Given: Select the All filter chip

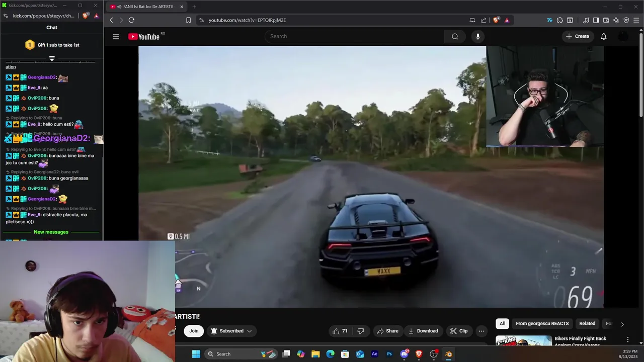Looking at the screenshot, I should click(502, 323).
